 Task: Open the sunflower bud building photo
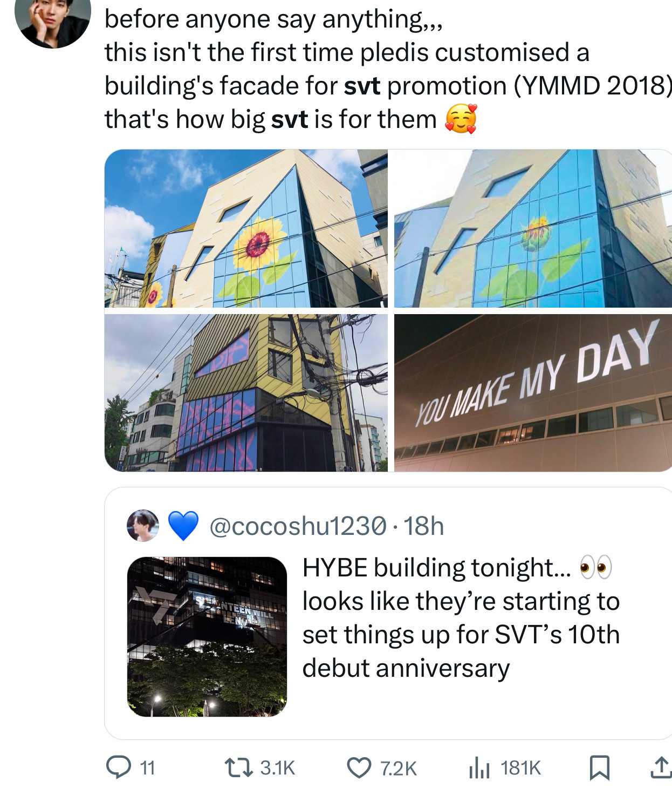click(x=533, y=228)
